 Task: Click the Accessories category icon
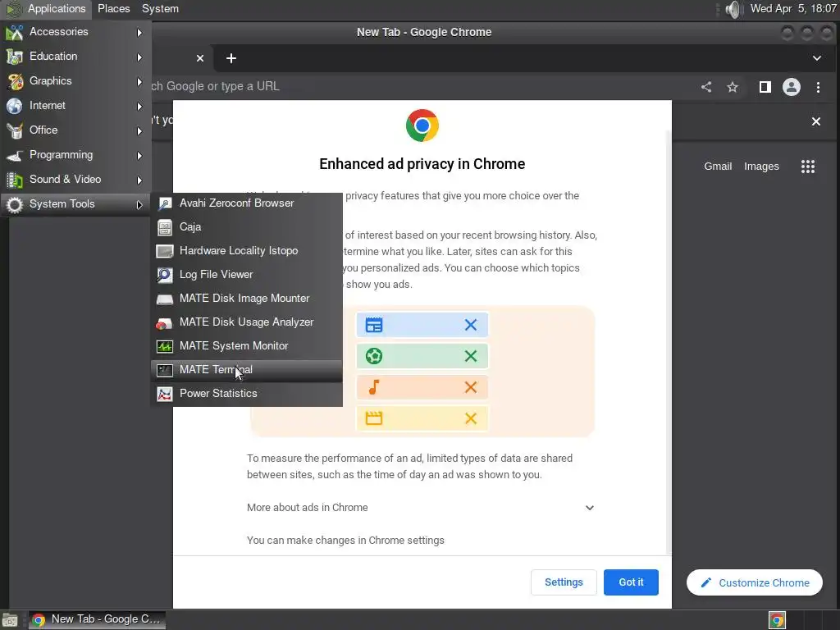click(15, 32)
